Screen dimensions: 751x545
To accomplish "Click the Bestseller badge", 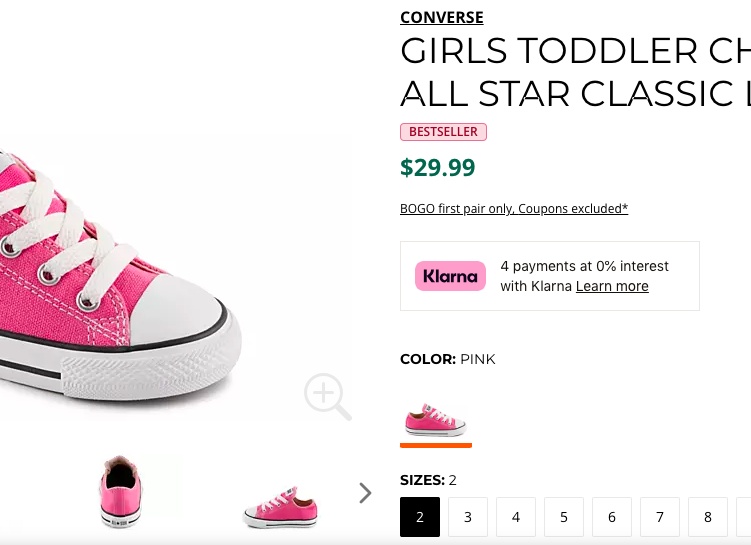I will point(444,132).
